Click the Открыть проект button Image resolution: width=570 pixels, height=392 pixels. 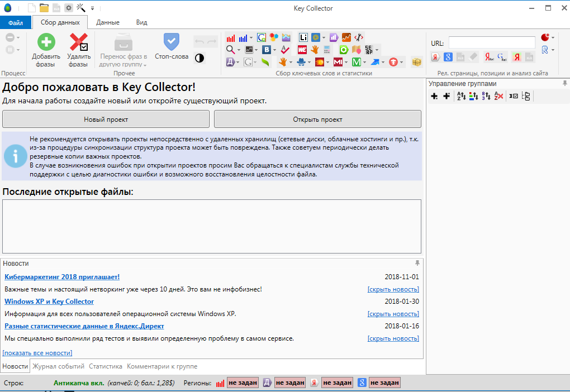point(317,119)
